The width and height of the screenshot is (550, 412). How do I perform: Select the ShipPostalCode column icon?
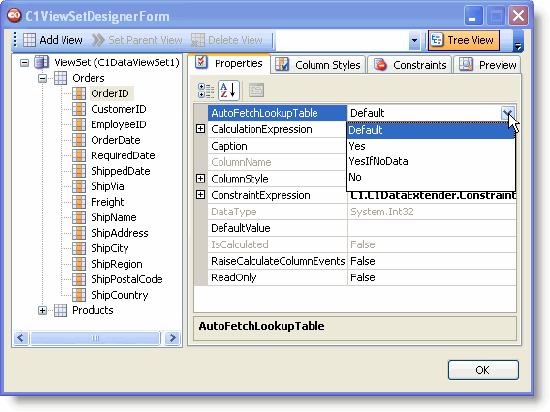tap(79, 279)
